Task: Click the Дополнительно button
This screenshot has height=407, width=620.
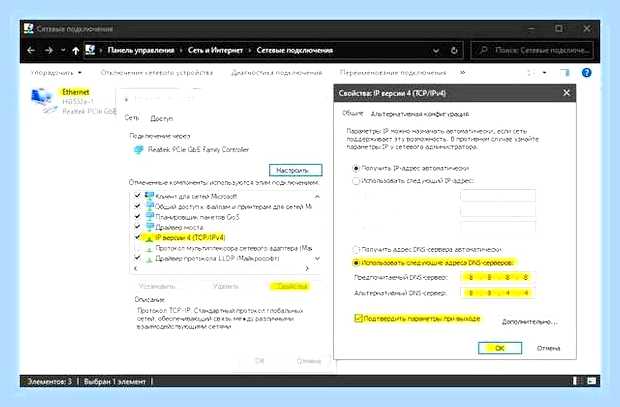Action: pyautogui.click(x=529, y=322)
